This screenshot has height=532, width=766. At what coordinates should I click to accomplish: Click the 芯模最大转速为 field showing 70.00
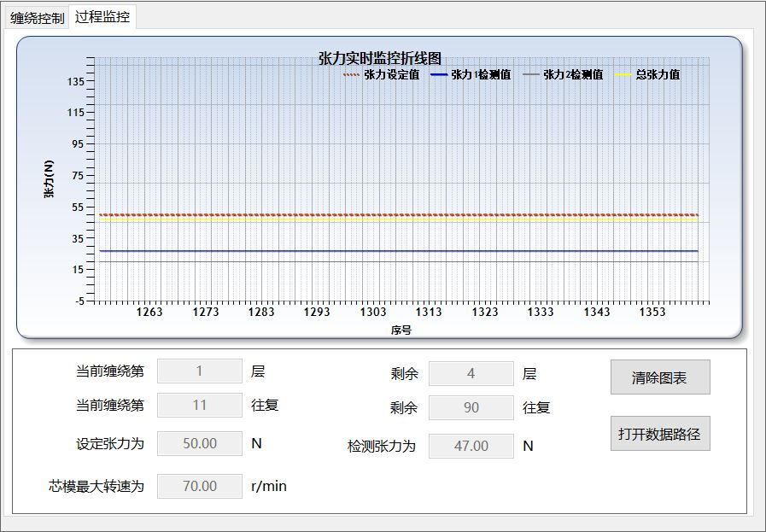tap(199, 486)
